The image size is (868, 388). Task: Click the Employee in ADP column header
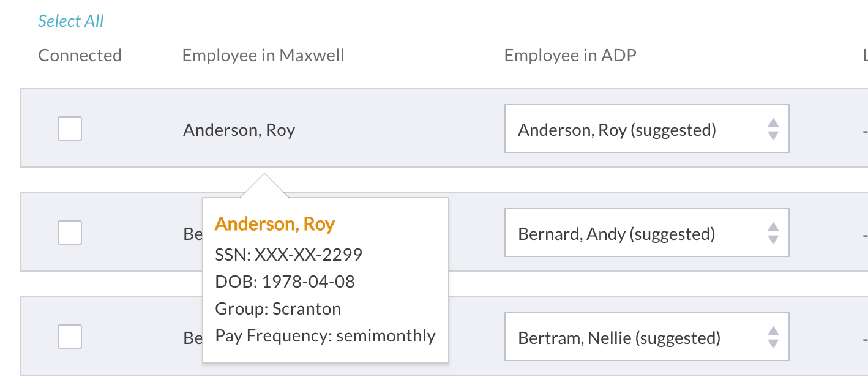point(570,55)
